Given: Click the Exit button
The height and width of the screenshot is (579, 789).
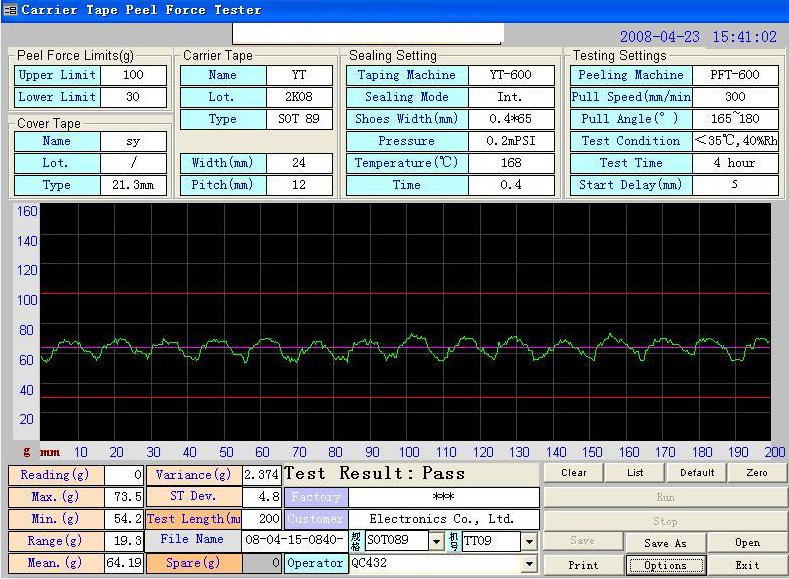Looking at the screenshot, I should (x=747, y=565).
